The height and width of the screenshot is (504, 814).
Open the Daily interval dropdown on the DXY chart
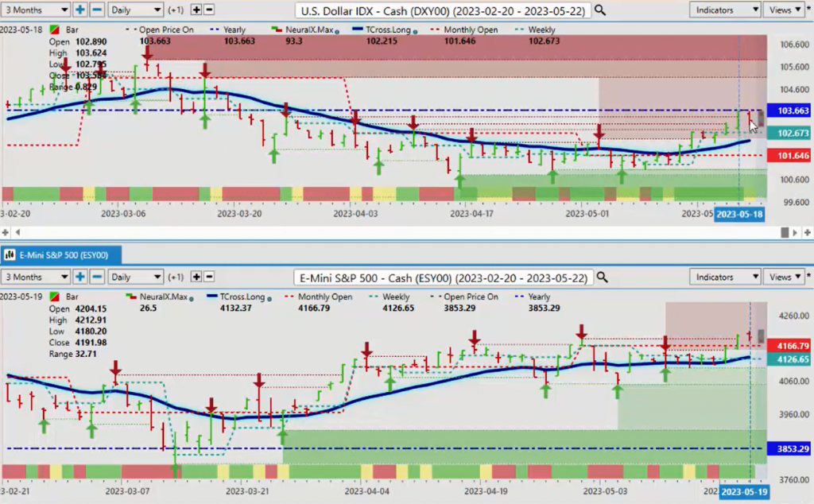(135, 10)
